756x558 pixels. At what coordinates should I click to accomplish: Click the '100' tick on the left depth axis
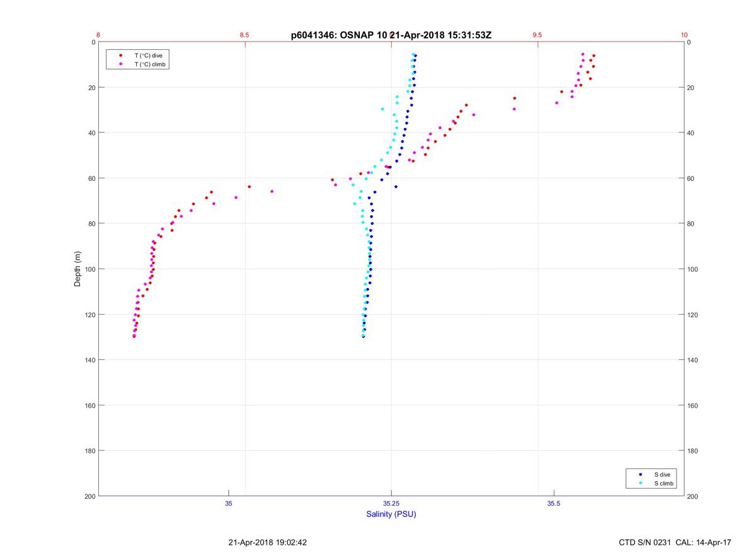(89, 269)
